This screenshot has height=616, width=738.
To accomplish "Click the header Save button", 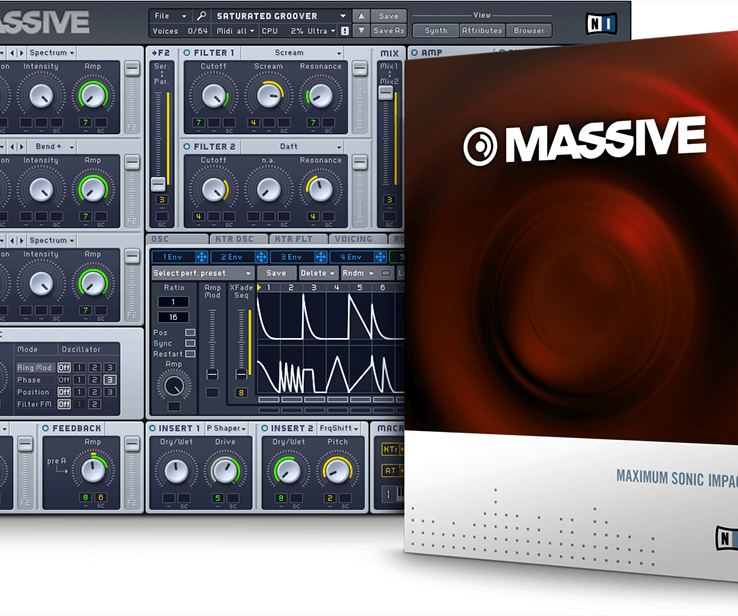I will [388, 16].
